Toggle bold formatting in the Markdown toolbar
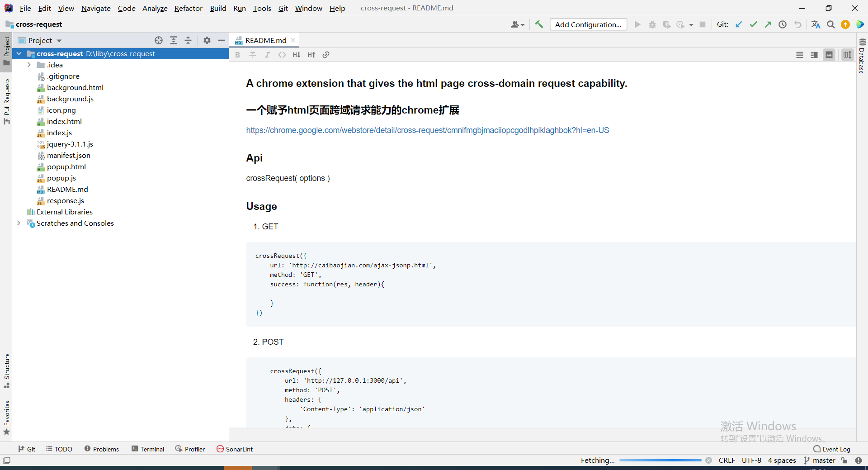 click(237, 55)
